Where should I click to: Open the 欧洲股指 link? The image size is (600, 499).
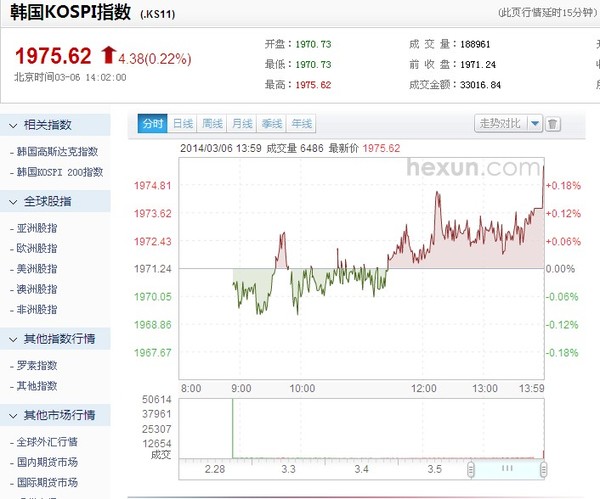tap(37, 248)
